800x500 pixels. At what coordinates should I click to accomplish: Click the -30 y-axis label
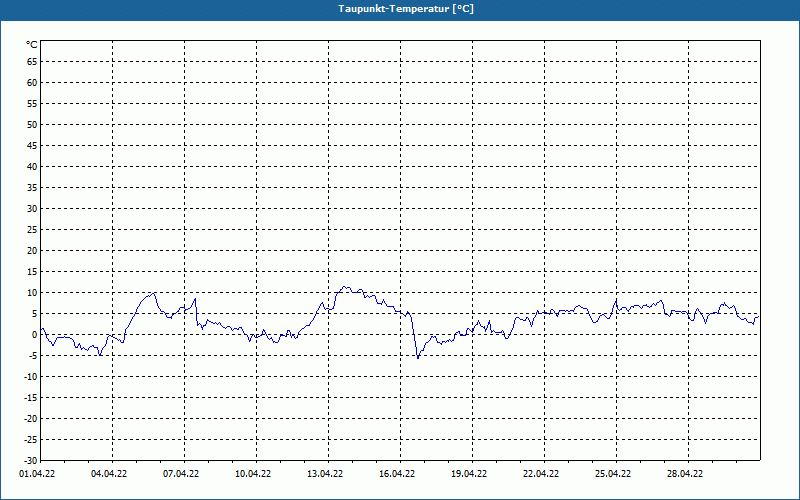click(31, 460)
